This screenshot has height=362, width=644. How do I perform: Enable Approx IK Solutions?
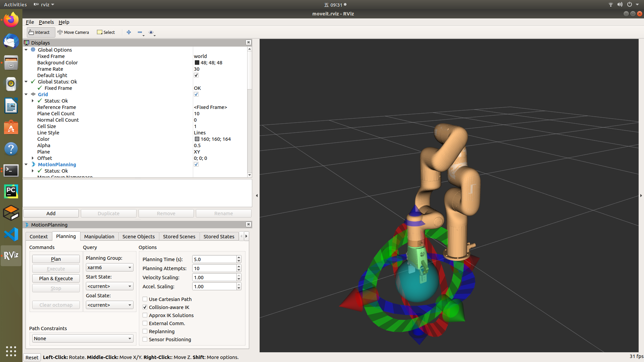145,315
